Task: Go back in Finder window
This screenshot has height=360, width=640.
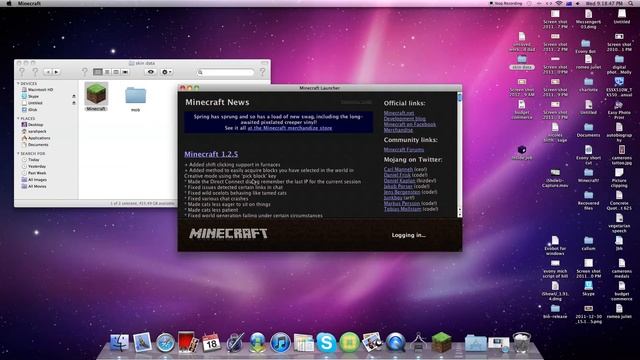Action: point(48,72)
